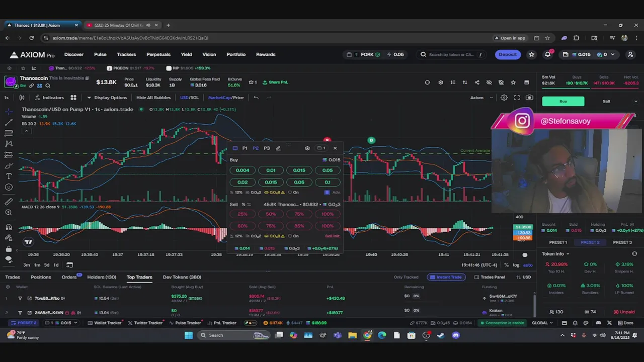
Task: Refresh the Token Info panel
Action: [x=634, y=254]
